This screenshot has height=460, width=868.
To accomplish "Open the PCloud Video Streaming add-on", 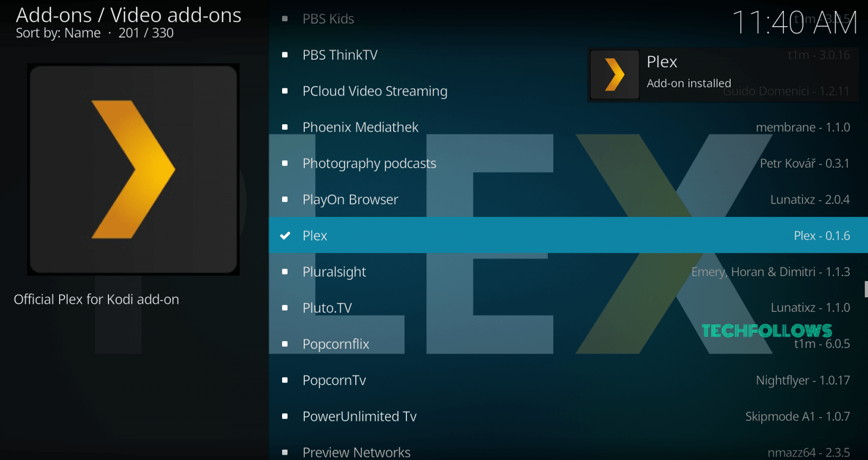I will (568, 91).
